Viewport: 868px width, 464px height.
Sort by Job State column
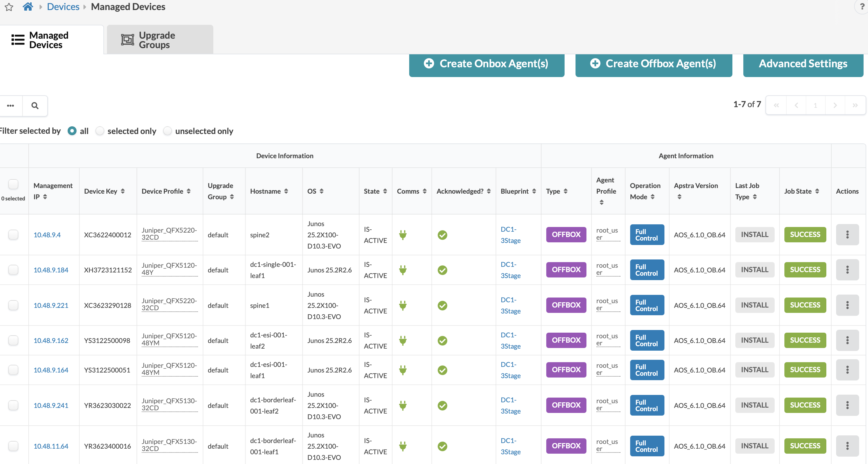point(801,191)
